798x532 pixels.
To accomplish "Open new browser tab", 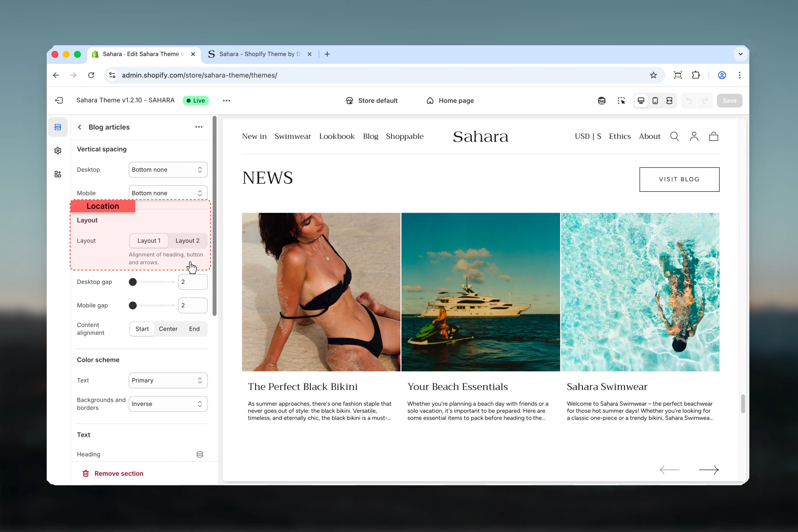I will (x=327, y=54).
